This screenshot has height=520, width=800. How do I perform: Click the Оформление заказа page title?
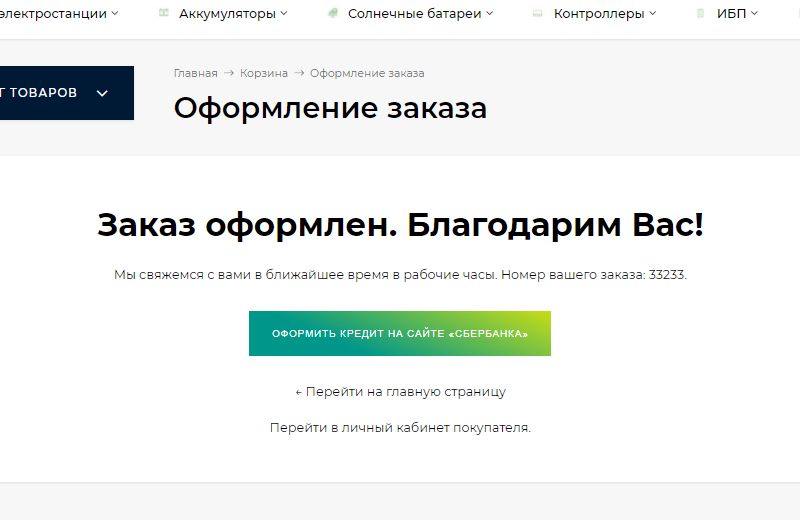(330, 108)
